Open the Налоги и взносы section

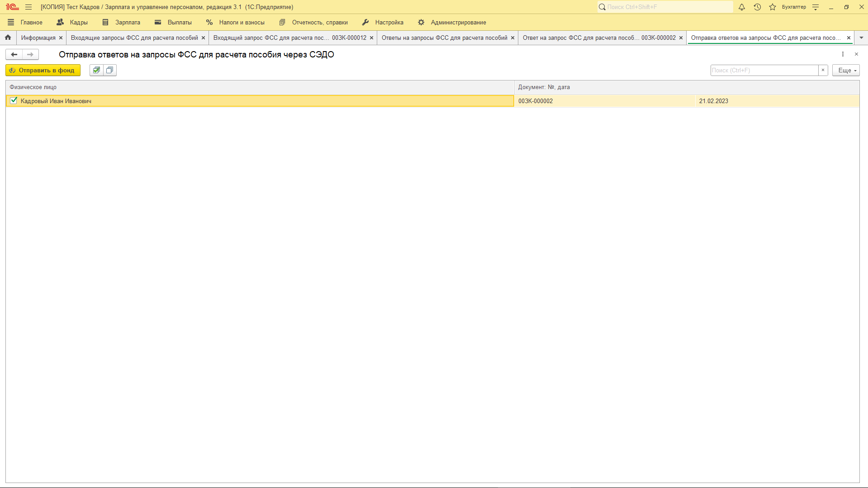235,22
